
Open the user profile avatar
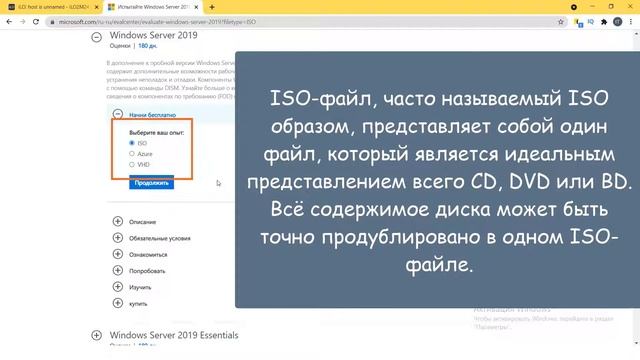[618, 22]
